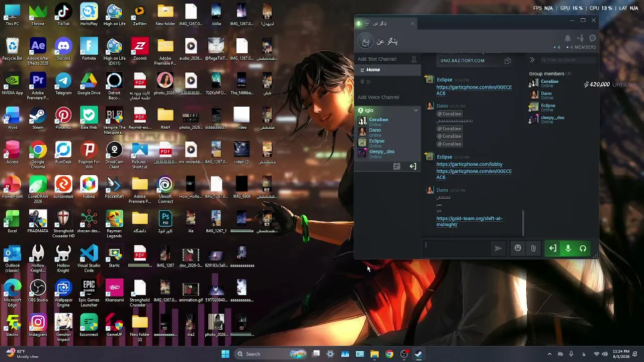Open OBS Studio desktop shortcut
Image resolution: width=644 pixels, height=362 pixels.
[38, 291]
